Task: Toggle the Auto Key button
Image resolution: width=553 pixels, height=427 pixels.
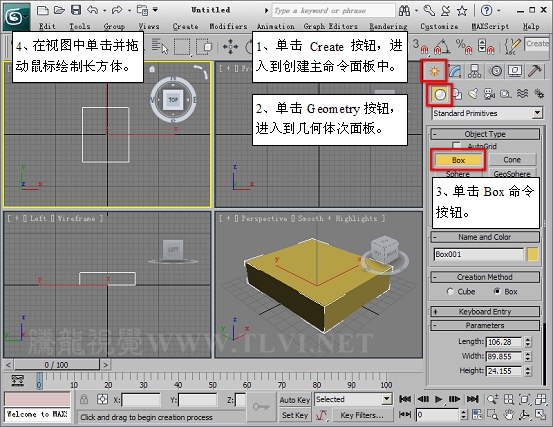Action: tap(294, 400)
